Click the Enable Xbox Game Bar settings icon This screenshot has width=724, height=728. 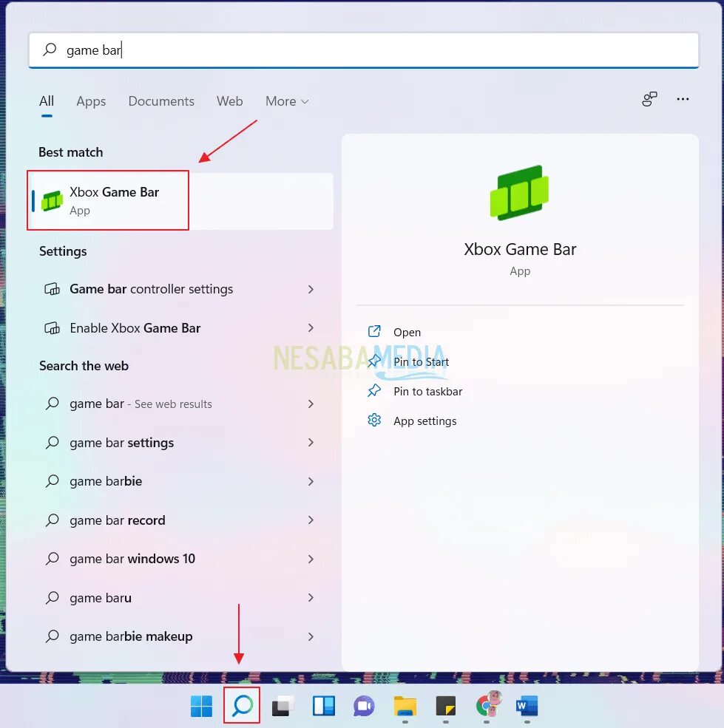coord(52,328)
